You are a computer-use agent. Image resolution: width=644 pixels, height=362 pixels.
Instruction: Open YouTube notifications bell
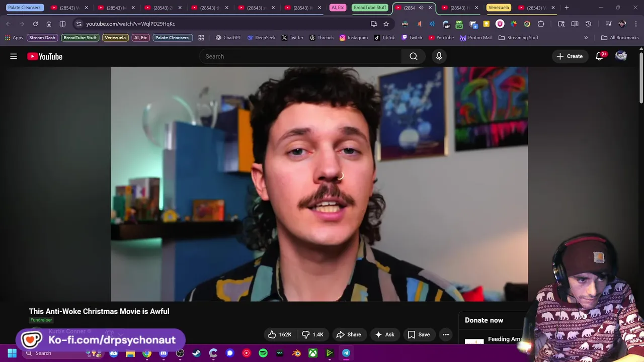599,56
